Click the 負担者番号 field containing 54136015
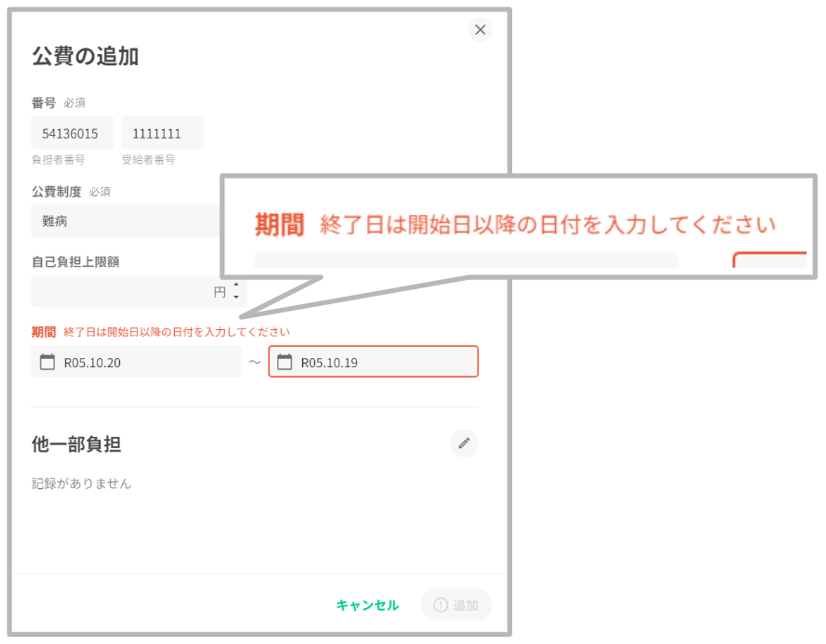The height and width of the screenshot is (644, 826). tap(72, 133)
